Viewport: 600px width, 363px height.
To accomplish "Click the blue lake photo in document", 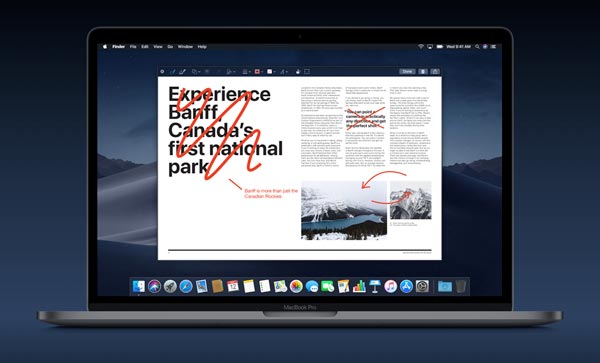I will tap(344, 210).
